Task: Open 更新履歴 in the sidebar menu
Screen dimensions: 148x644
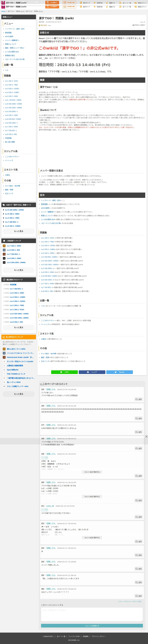Action: 8,33
